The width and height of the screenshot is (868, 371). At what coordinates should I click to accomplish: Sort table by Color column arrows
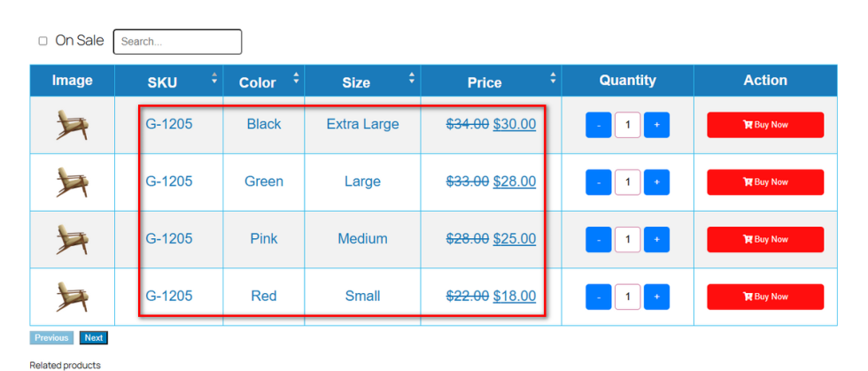(296, 80)
